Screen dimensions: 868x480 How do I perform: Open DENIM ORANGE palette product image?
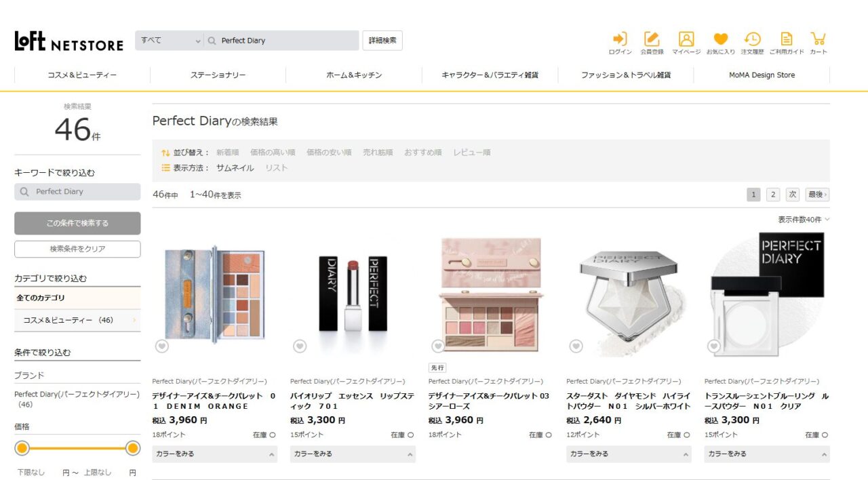pos(215,296)
